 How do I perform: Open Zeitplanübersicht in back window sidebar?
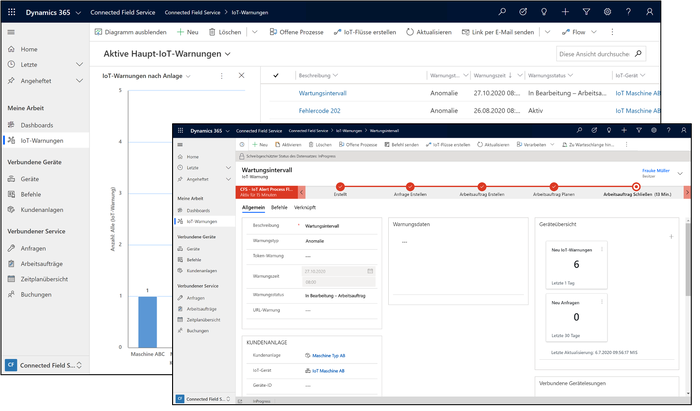(x=44, y=279)
